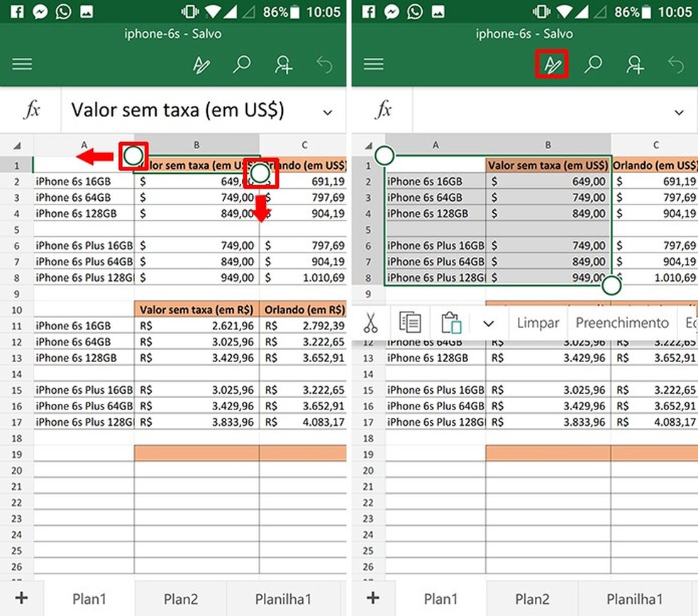
Task: Copy the selected range using copy icon
Action: pos(410,323)
